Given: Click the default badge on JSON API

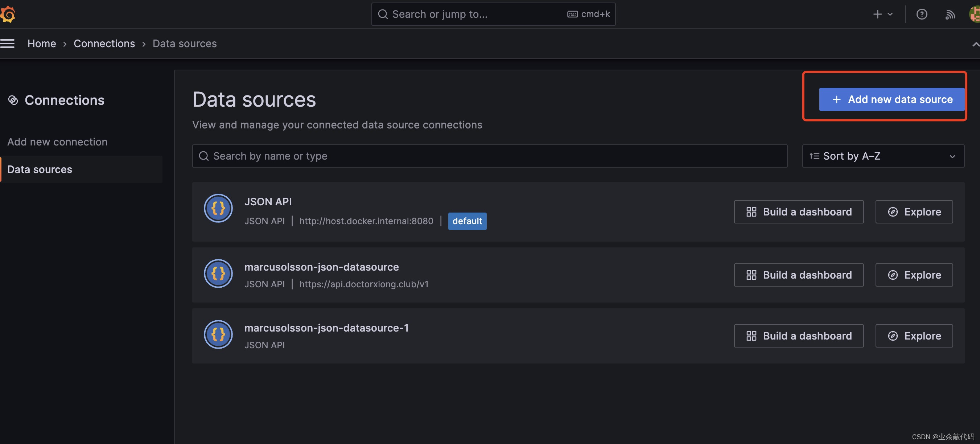Looking at the screenshot, I should [x=467, y=221].
